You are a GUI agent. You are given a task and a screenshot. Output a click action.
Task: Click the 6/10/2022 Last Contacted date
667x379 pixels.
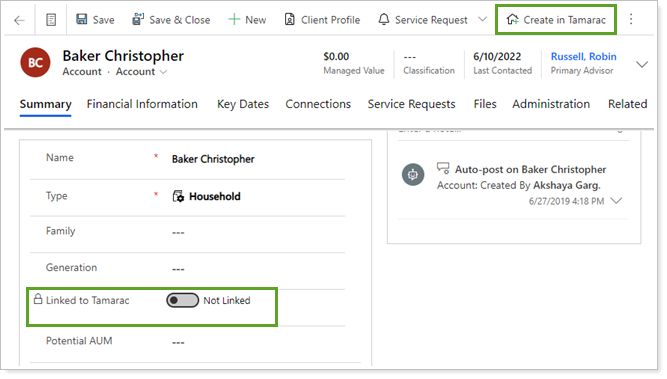pyautogui.click(x=497, y=57)
